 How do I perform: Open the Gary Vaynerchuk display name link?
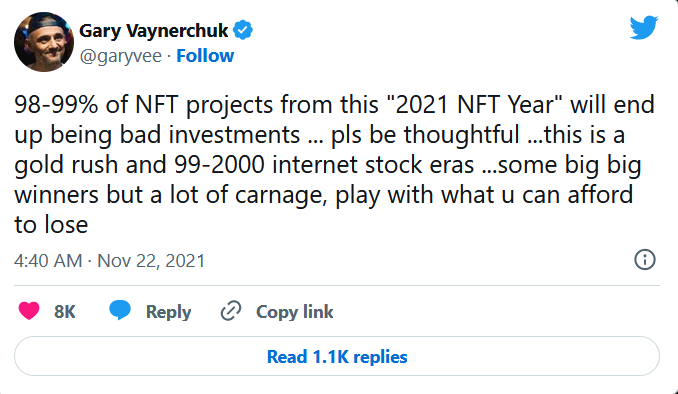tap(154, 31)
